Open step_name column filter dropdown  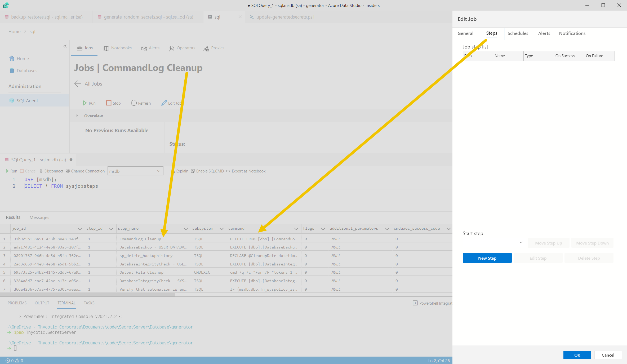tap(186, 229)
